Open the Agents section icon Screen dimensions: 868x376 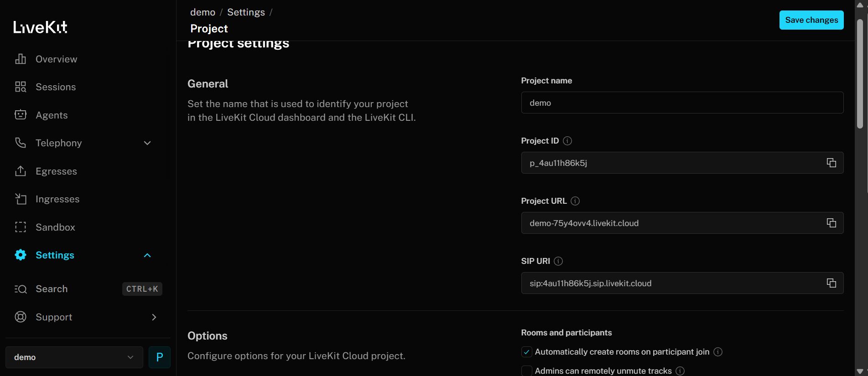(21, 115)
